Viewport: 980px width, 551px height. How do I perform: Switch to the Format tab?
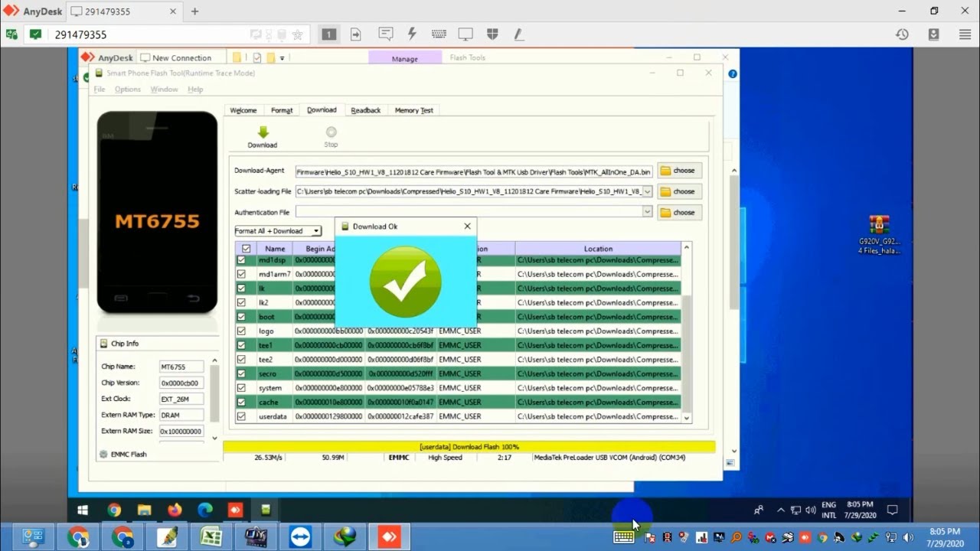click(282, 110)
